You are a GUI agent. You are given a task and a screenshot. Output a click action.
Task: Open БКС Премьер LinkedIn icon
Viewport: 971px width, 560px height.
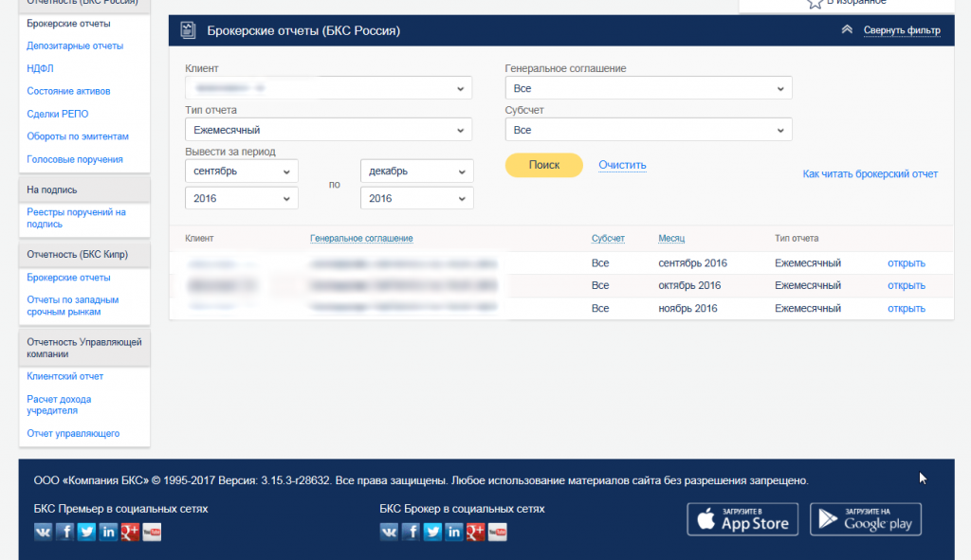(108, 532)
